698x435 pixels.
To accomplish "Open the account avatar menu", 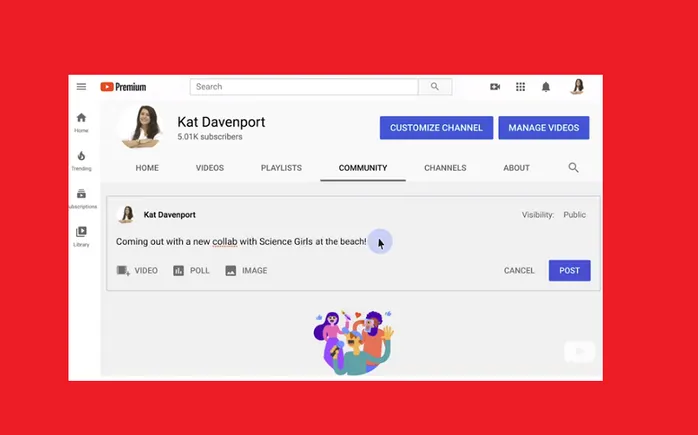I will pyautogui.click(x=578, y=86).
